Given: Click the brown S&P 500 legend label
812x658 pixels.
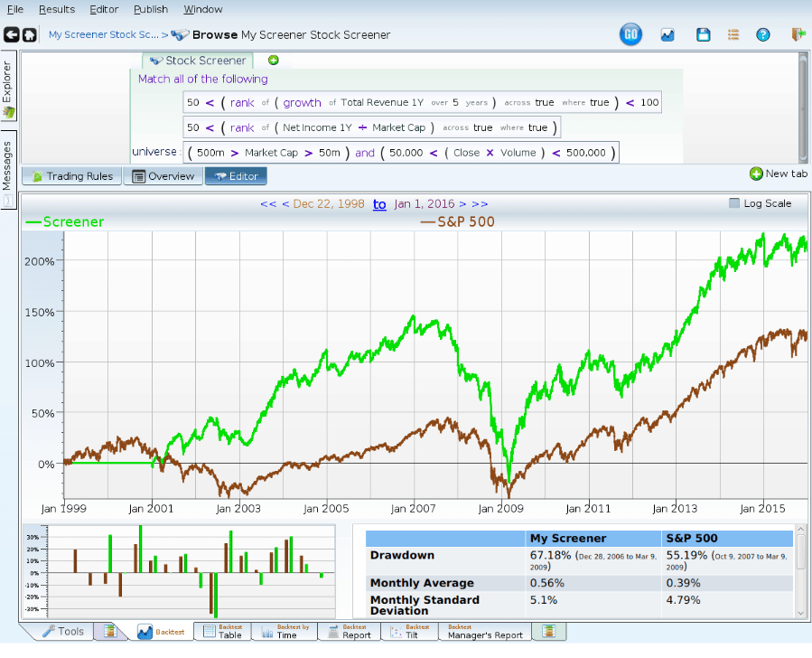Looking at the screenshot, I should tap(458, 221).
